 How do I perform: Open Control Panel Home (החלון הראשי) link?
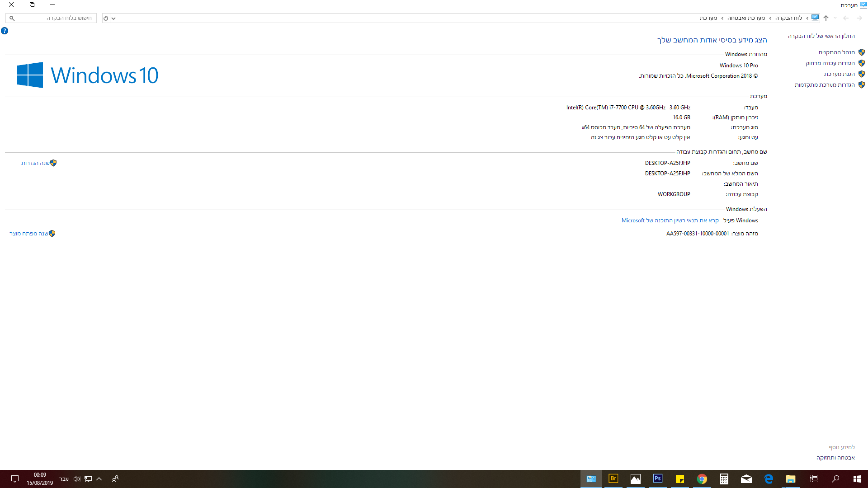821,36
